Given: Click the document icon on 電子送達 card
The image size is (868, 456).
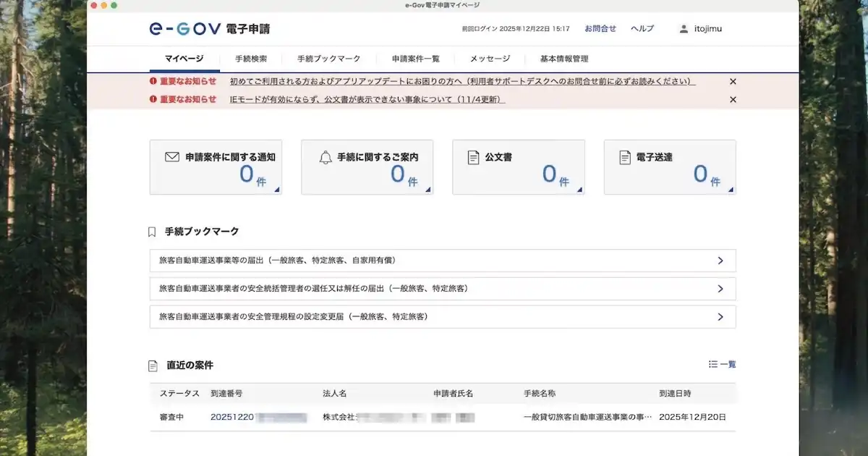Looking at the screenshot, I should (625, 157).
